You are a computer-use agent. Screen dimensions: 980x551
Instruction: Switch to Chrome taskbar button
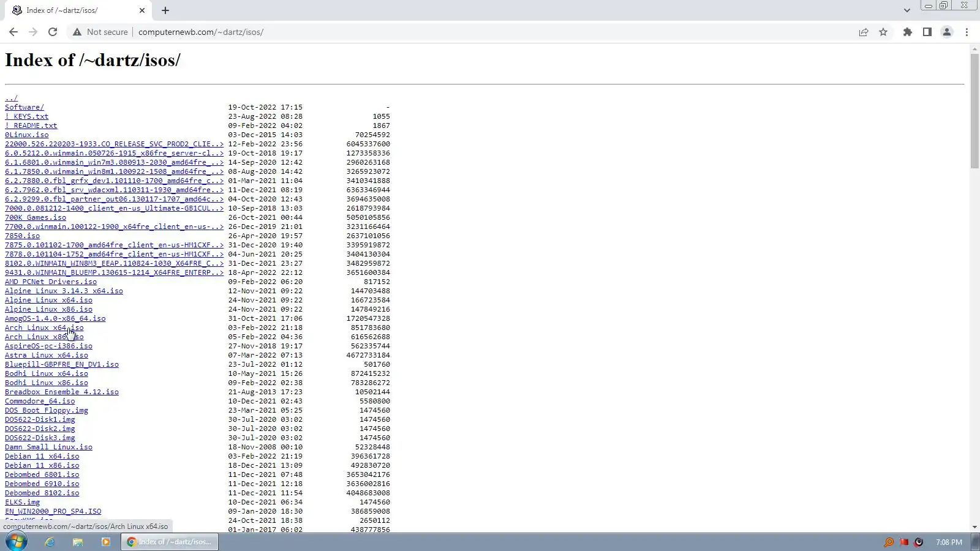pos(170,542)
